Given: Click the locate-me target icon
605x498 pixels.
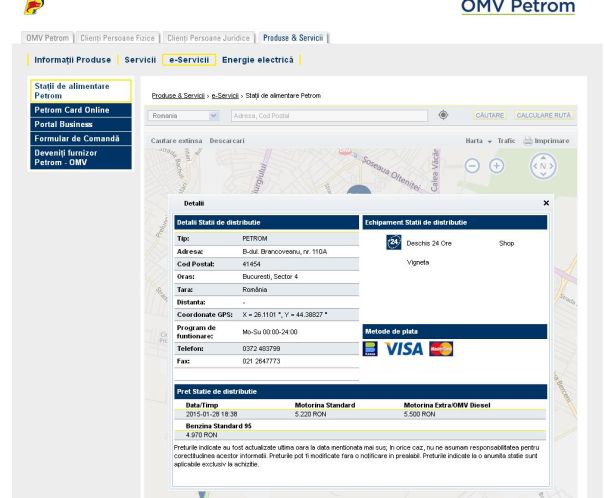Looking at the screenshot, I should click(443, 115).
